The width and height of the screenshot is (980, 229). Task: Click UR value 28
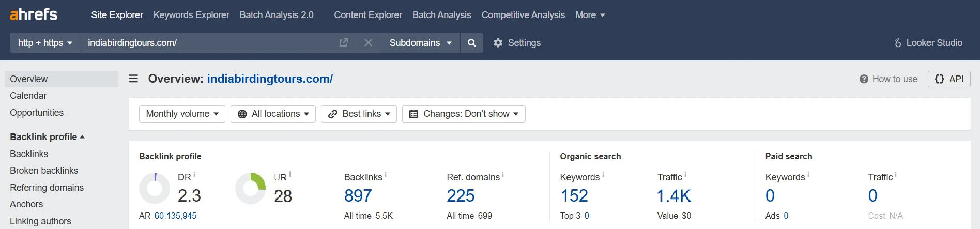pyautogui.click(x=283, y=196)
